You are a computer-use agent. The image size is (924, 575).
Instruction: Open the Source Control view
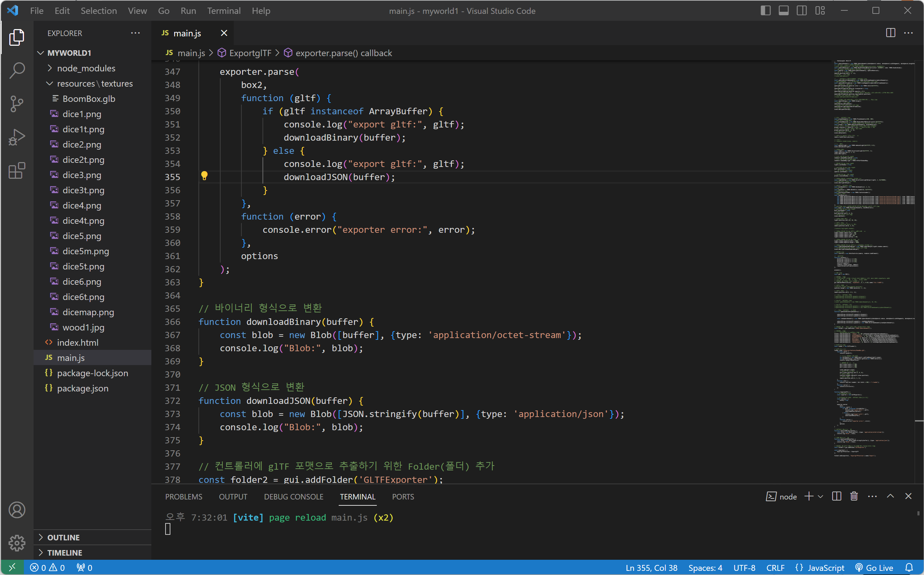tap(17, 104)
